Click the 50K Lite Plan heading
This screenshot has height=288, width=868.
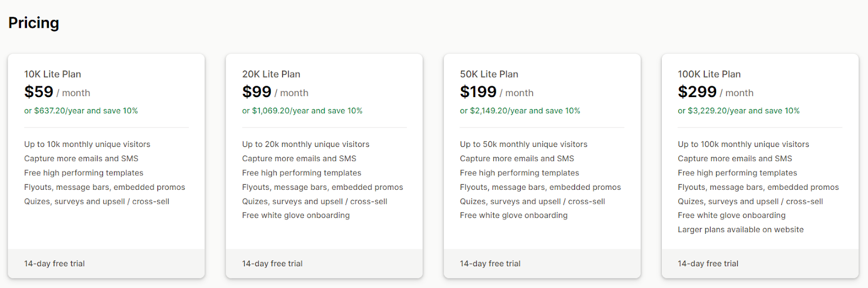click(x=489, y=74)
